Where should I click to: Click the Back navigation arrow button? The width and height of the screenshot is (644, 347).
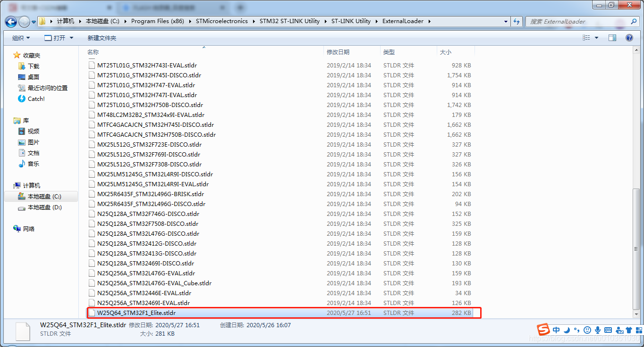(x=11, y=21)
